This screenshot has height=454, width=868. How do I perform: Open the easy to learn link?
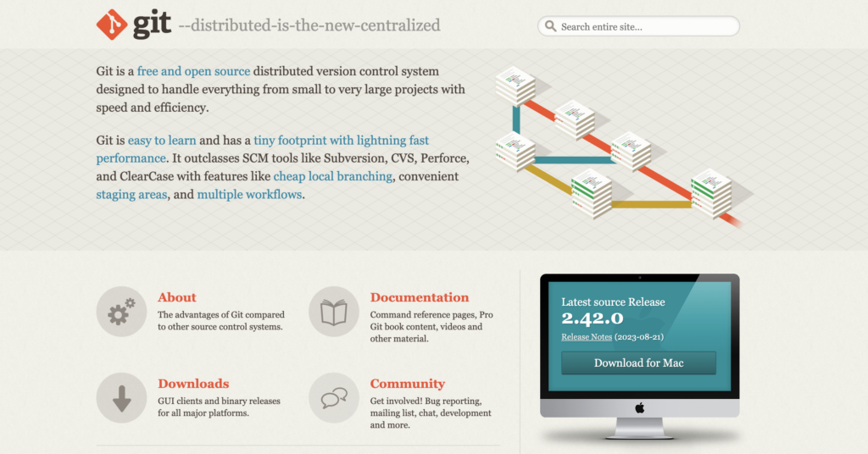[162, 140]
